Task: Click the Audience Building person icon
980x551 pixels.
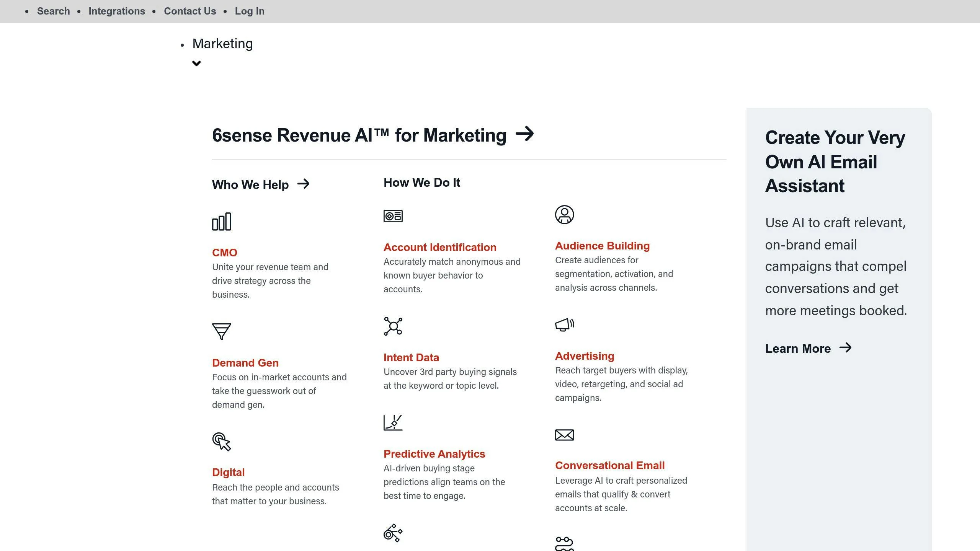Action: pyautogui.click(x=565, y=215)
